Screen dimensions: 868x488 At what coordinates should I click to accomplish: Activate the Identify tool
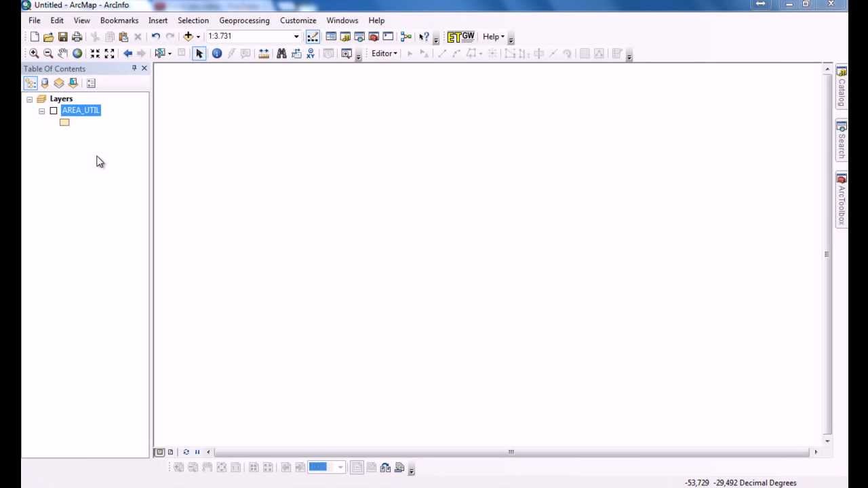click(x=217, y=54)
